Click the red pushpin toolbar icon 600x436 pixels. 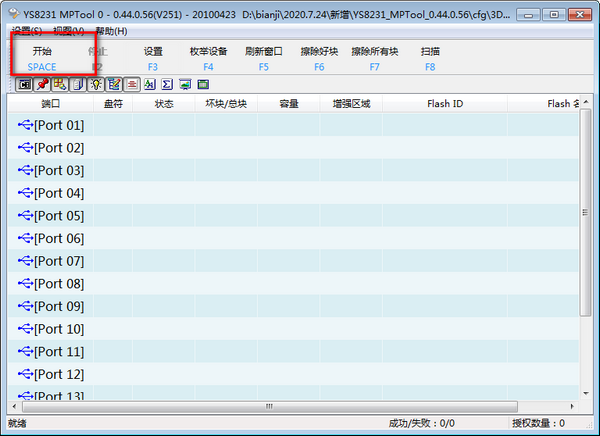tap(43, 84)
